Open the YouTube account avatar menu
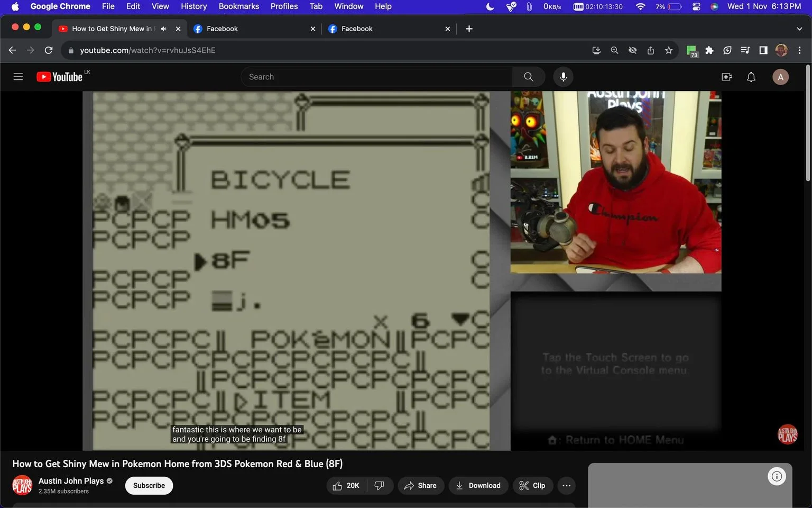The width and height of the screenshot is (812, 508). 780,77
